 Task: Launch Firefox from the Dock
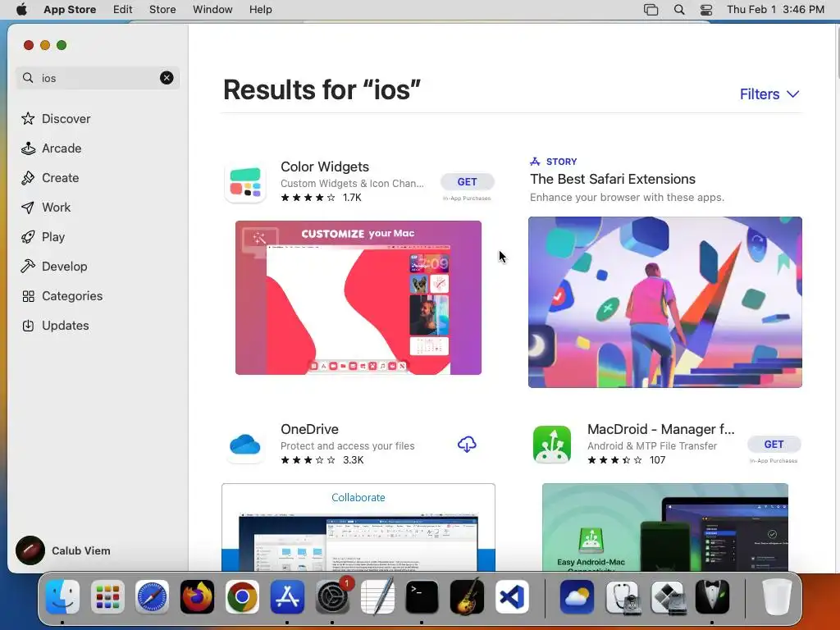[x=197, y=597]
